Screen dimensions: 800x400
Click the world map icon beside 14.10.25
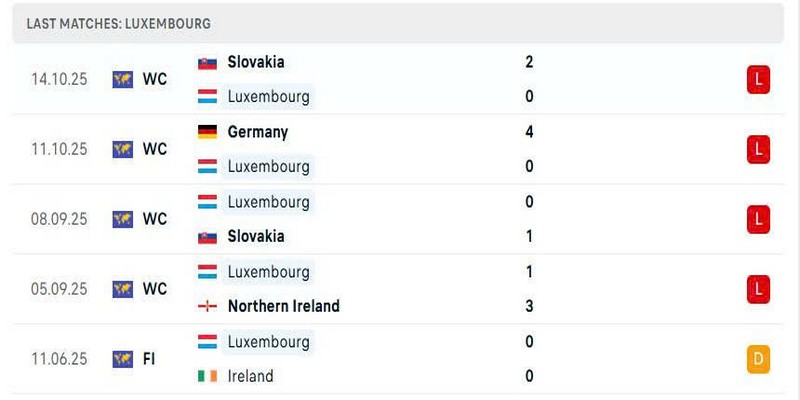(122, 80)
